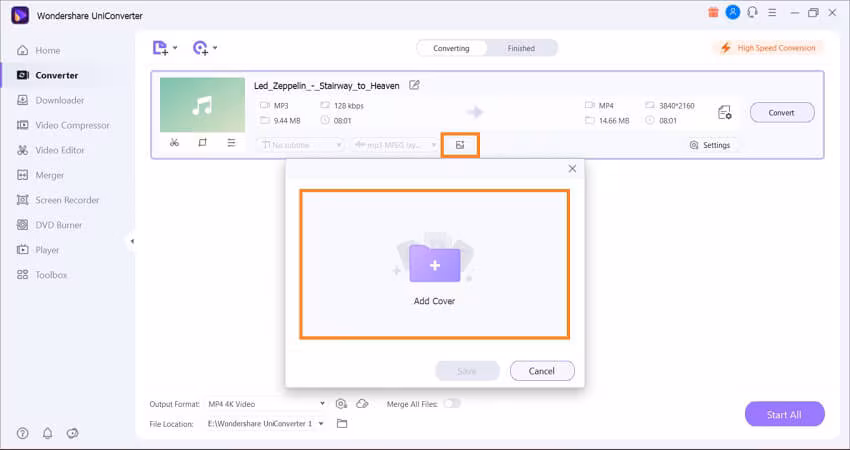Toggle Merge All Files switch
The height and width of the screenshot is (450, 850).
(x=452, y=403)
